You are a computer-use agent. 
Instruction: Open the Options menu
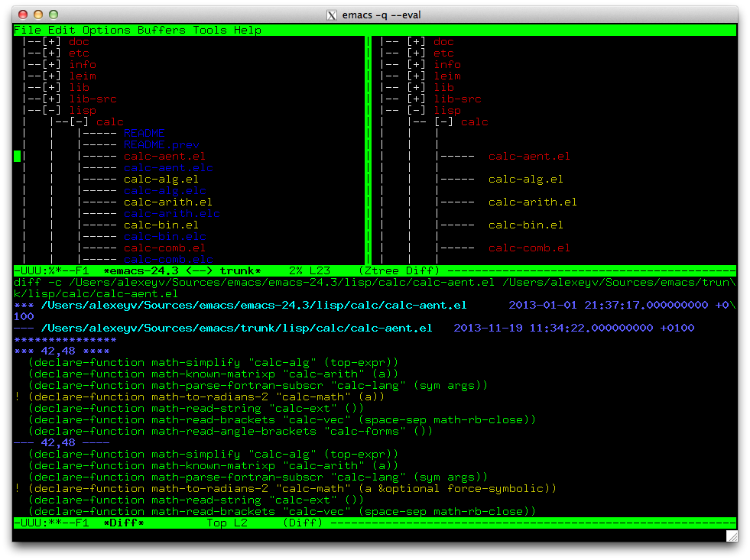pos(106,30)
